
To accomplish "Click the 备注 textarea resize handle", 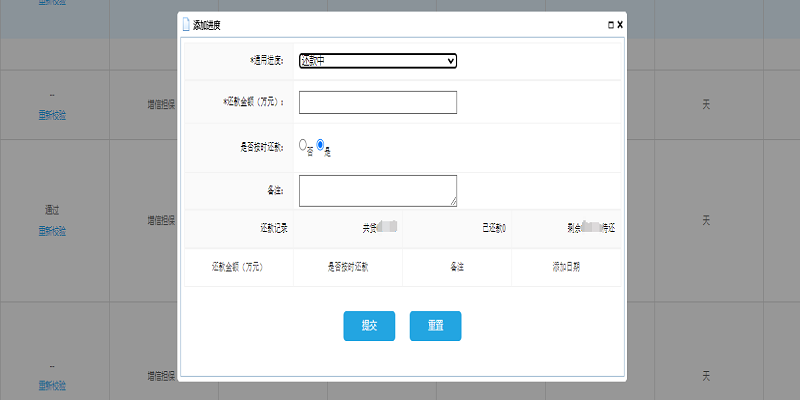I will click(453, 202).
